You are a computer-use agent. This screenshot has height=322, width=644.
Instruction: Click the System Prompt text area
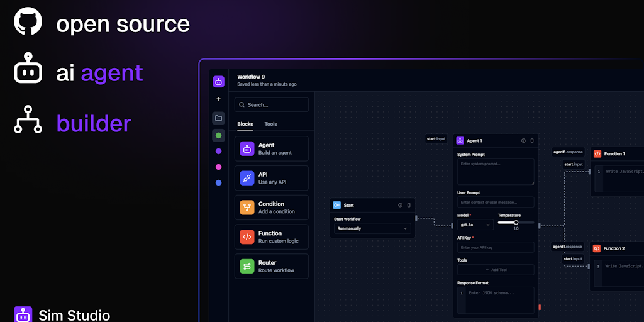coord(496,172)
